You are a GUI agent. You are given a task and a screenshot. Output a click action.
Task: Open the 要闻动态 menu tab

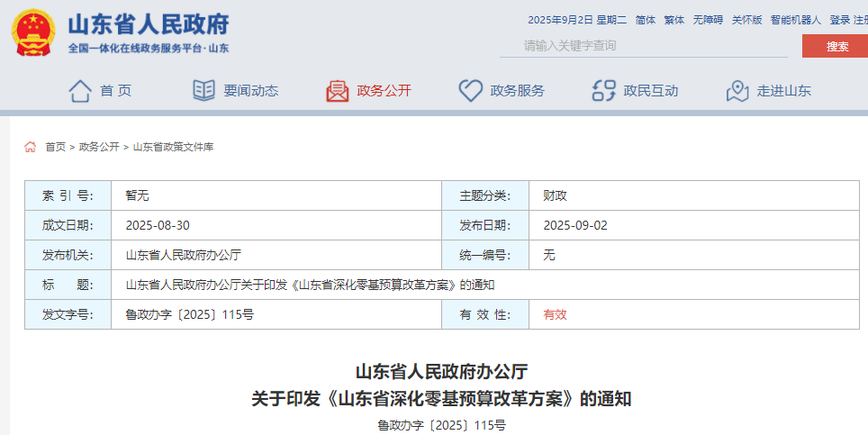coord(250,90)
